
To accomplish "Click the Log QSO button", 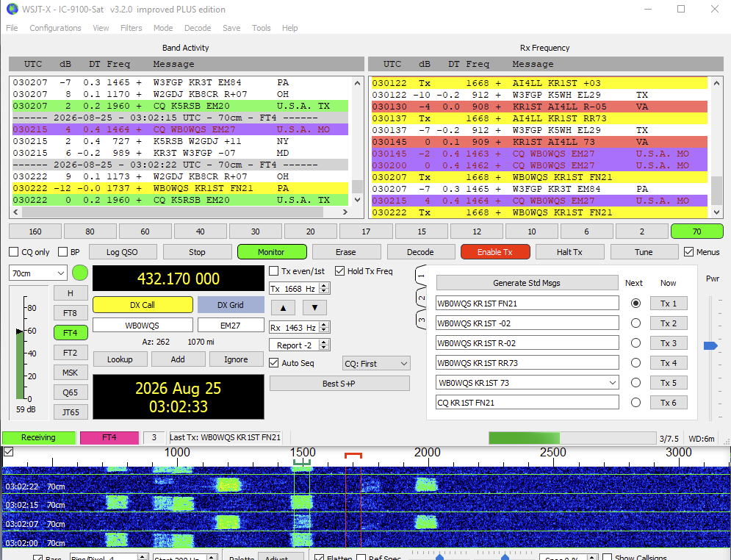I will click(x=122, y=252).
